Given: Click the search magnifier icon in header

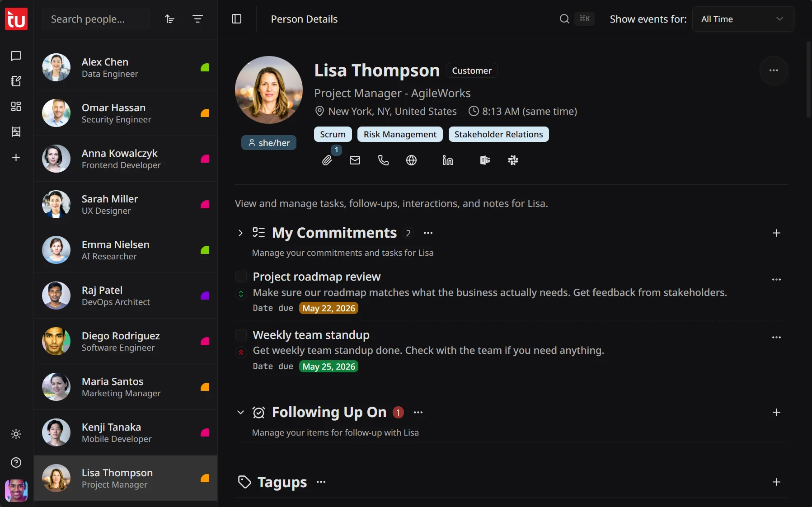Looking at the screenshot, I should tap(564, 19).
